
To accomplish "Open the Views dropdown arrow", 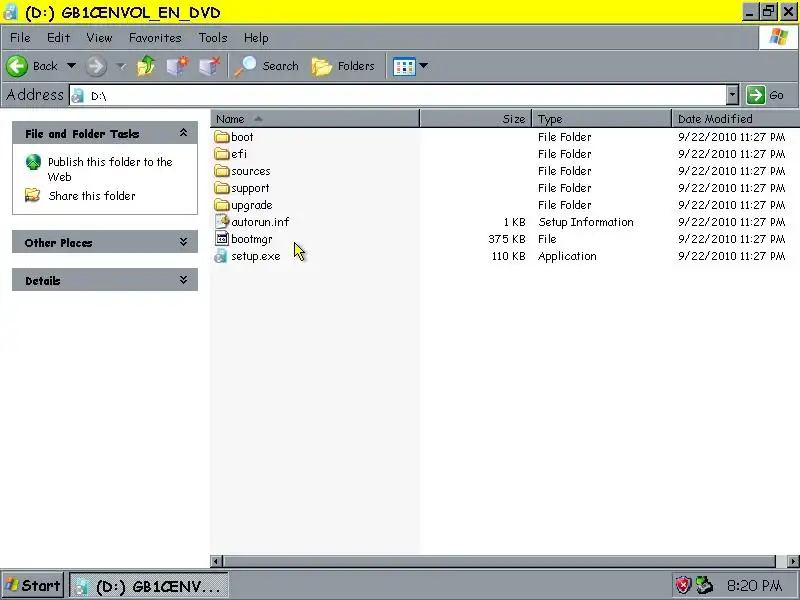I will tap(423, 66).
